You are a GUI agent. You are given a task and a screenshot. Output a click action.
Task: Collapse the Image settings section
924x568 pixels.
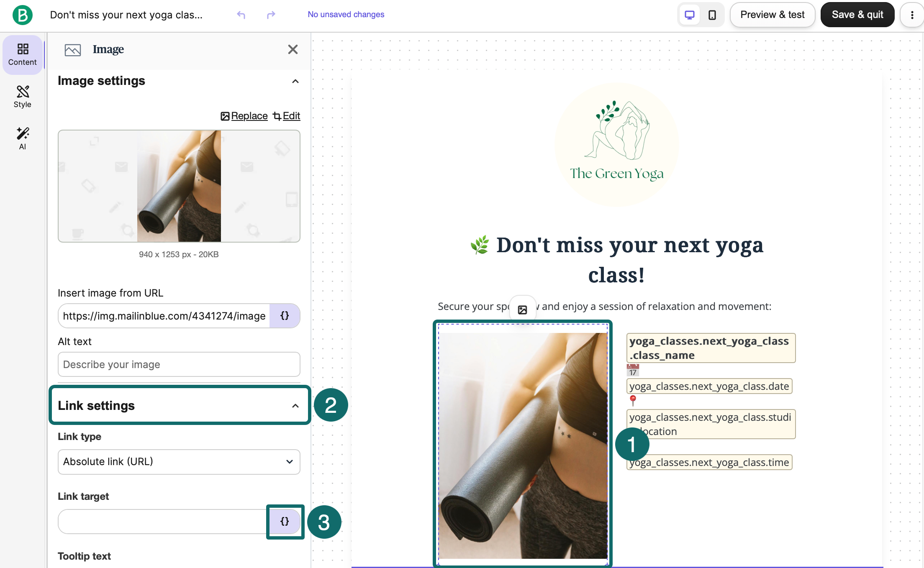[295, 81]
